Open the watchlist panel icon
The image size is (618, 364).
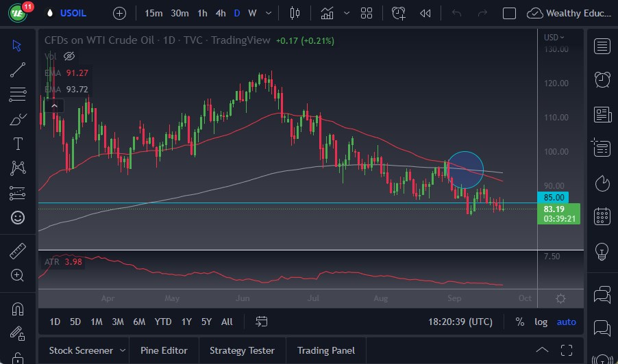point(602,46)
